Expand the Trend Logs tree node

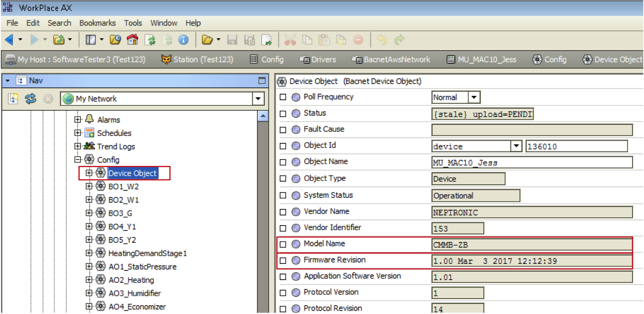[x=78, y=146]
